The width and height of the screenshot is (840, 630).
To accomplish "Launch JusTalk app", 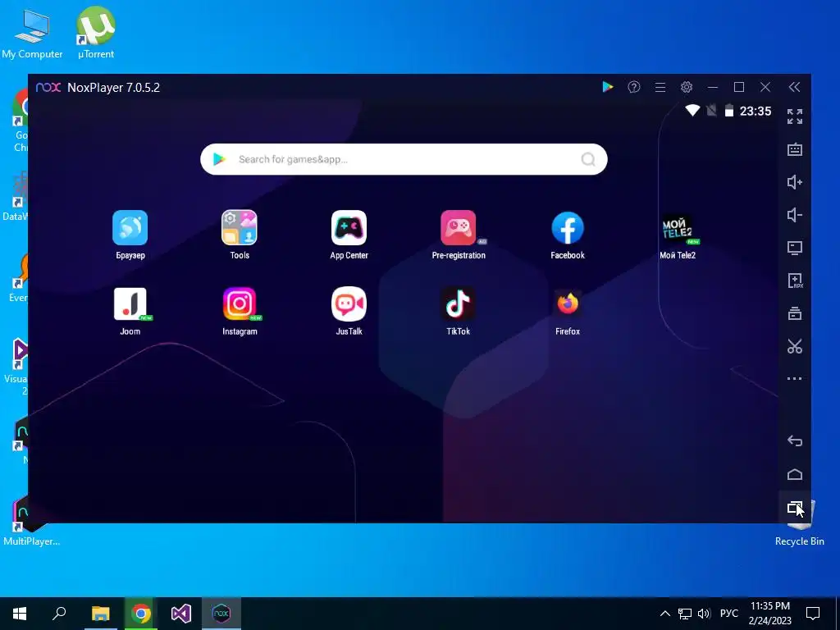I will pyautogui.click(x=349, y=304).
